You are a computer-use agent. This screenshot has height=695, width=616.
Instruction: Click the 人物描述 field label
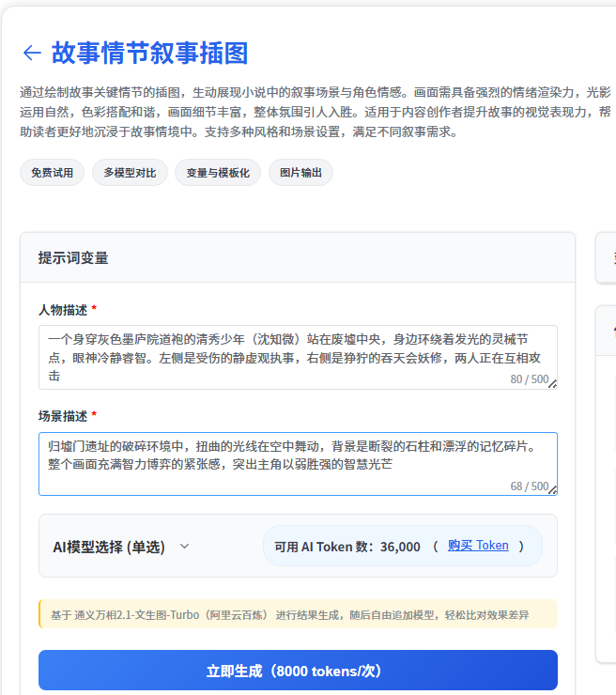pyautogui.click(x=63, y=309)
